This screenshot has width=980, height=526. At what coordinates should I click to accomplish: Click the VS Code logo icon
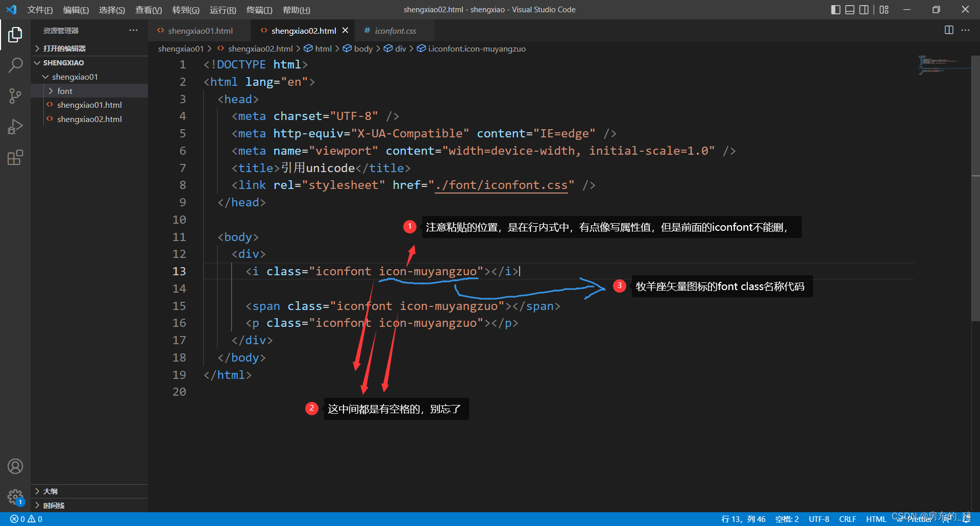pos(11,10)
